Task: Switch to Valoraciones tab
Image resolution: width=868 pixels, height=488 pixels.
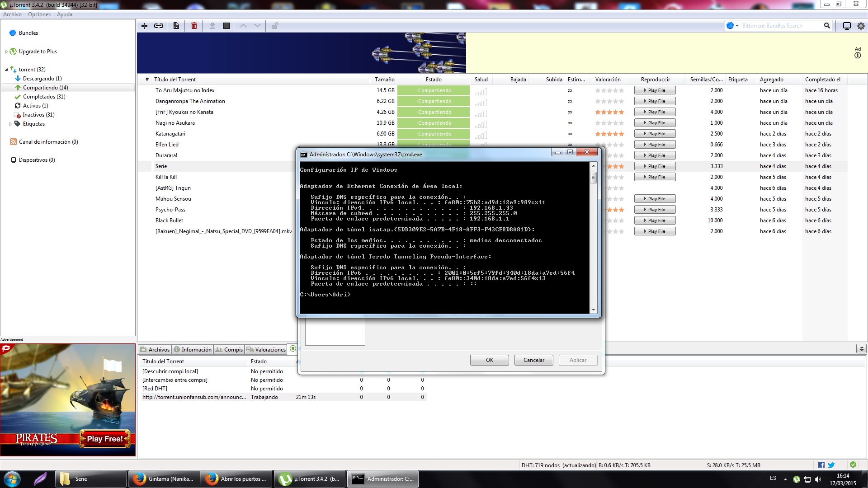Action: (266, 349)
